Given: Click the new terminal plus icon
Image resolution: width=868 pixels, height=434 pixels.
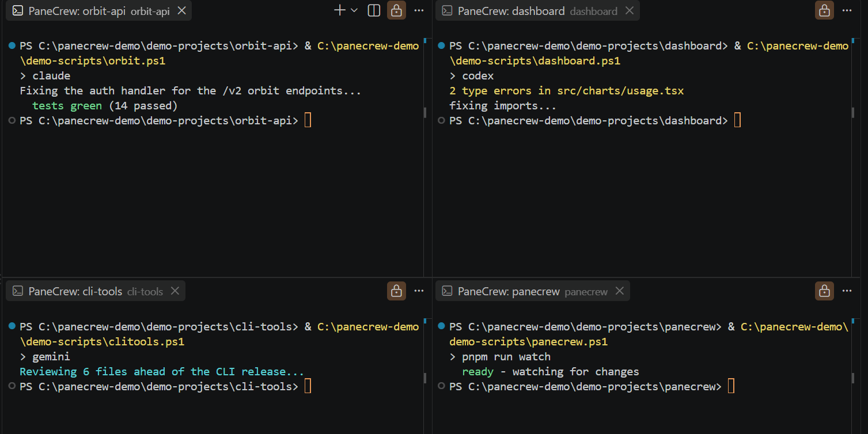Looking at the screenshot, I should (x=340, y=10).
